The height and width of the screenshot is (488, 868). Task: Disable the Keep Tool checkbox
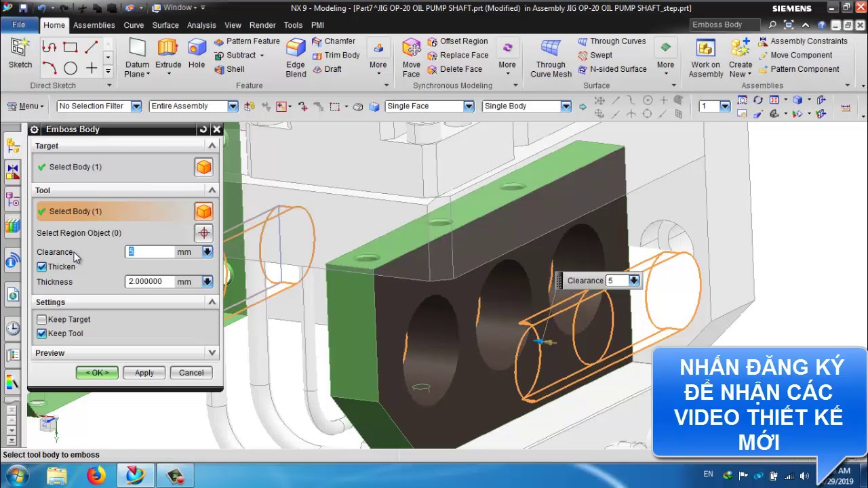[41, 333]
